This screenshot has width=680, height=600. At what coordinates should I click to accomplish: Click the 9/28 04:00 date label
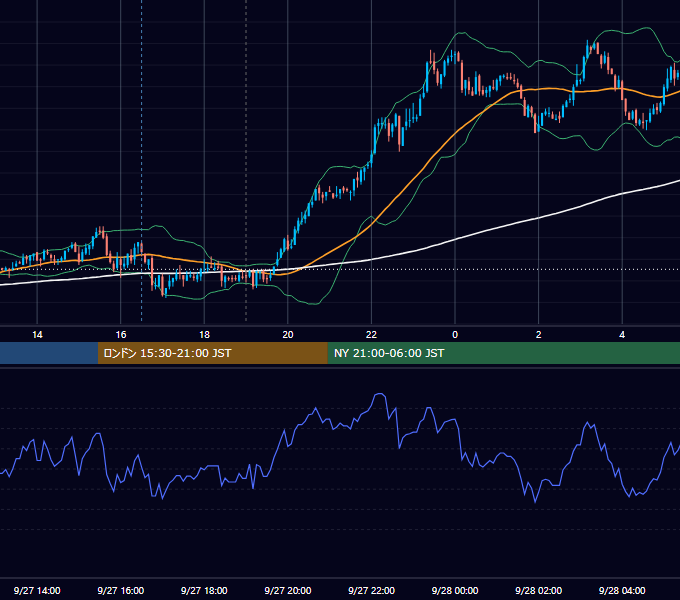coord(622,590)
